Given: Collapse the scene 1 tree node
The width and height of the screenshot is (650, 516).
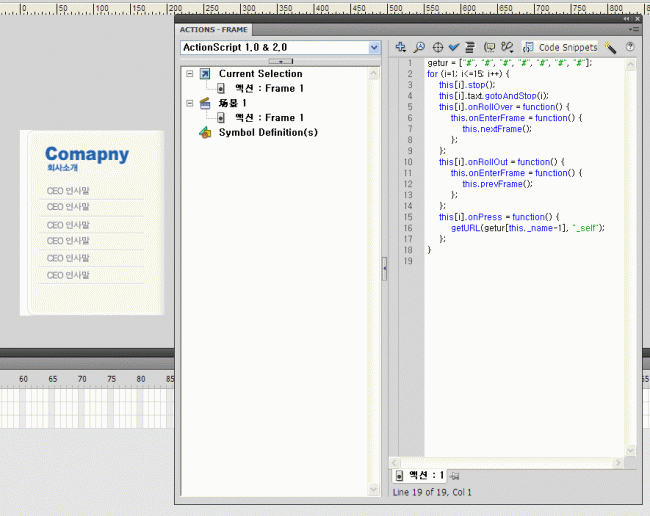Looking at the screenshot, I should [x=189, y=103].
